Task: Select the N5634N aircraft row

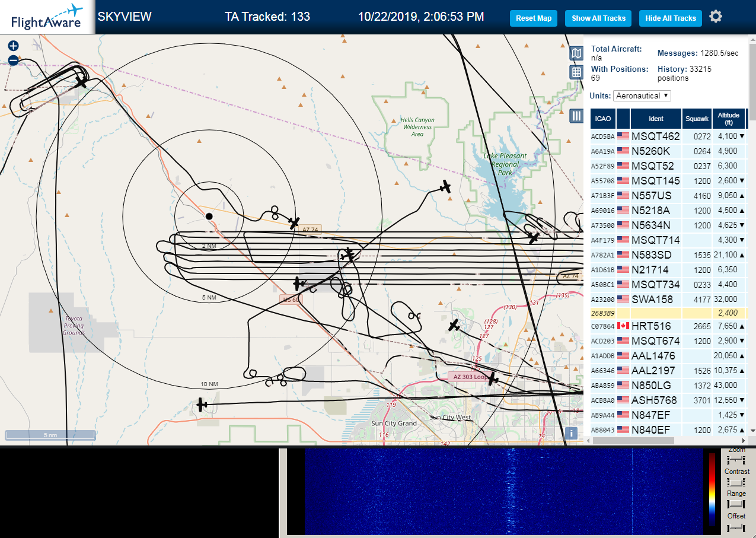Action: click(x=669, y=225)
